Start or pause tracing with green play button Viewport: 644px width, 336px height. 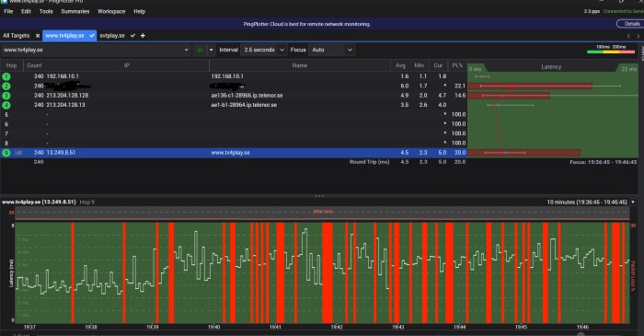click(200, 50)
